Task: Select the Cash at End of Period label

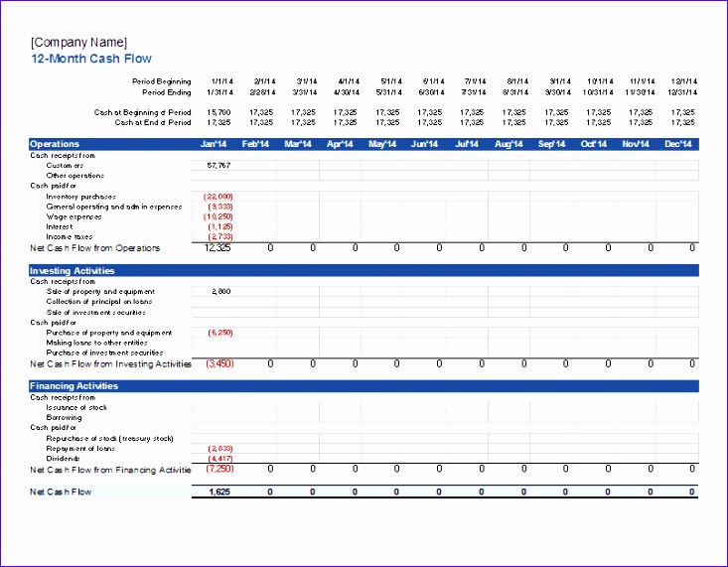Action: pos(153,122)
